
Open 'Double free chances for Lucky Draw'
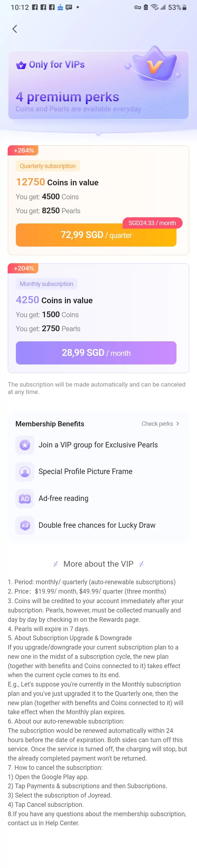point(97,525)
